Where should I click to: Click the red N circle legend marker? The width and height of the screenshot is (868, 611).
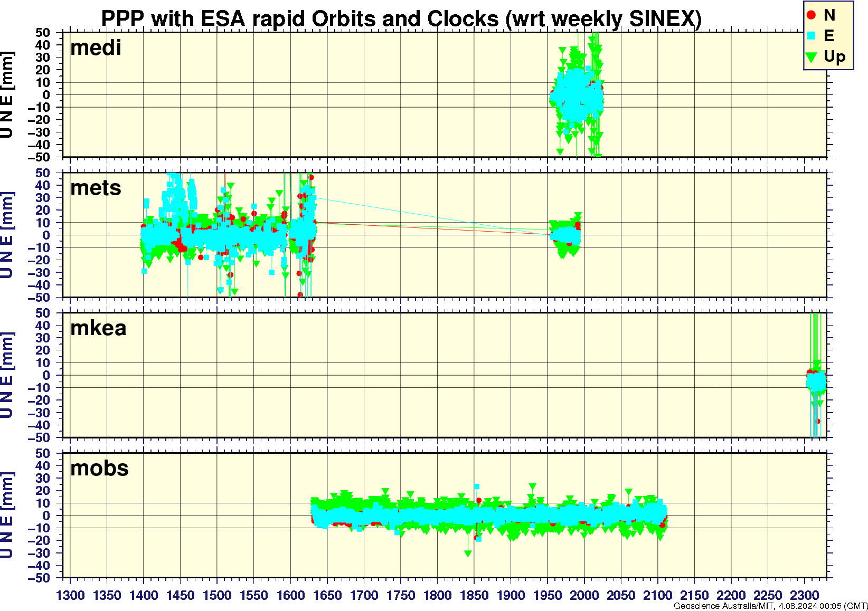point(812,15)
